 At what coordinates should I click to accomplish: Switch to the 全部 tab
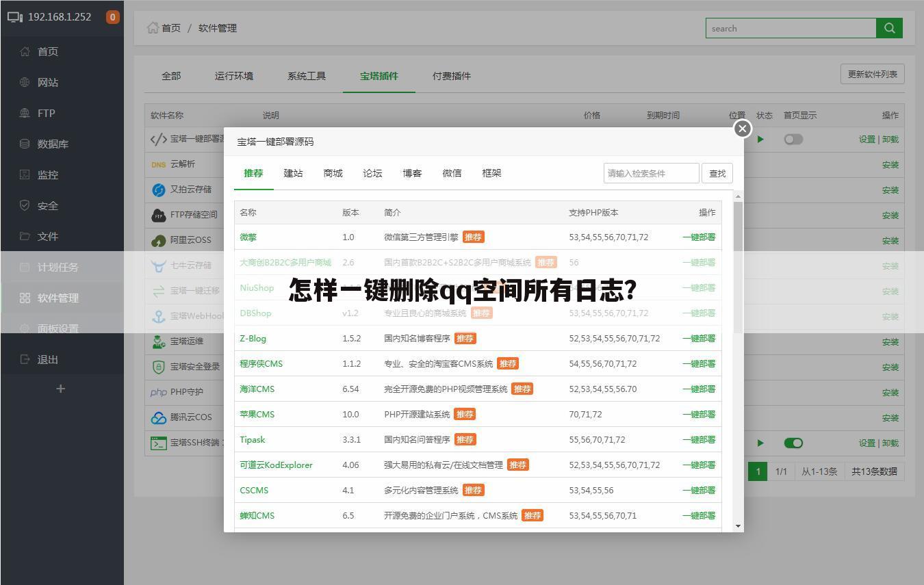(x=171, y=76)
